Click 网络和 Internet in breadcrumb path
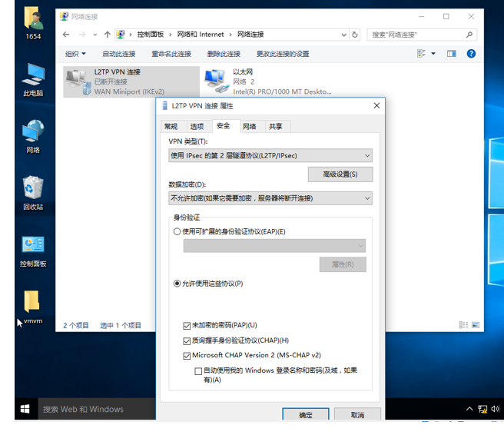 [x=201, y=35]
